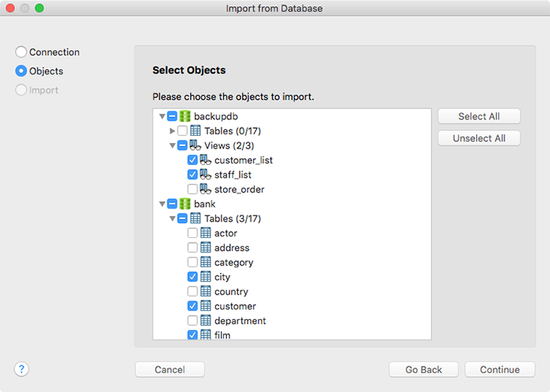Uncheck the city table checkbox
The image size is (550, 392).
click(192, 277)
